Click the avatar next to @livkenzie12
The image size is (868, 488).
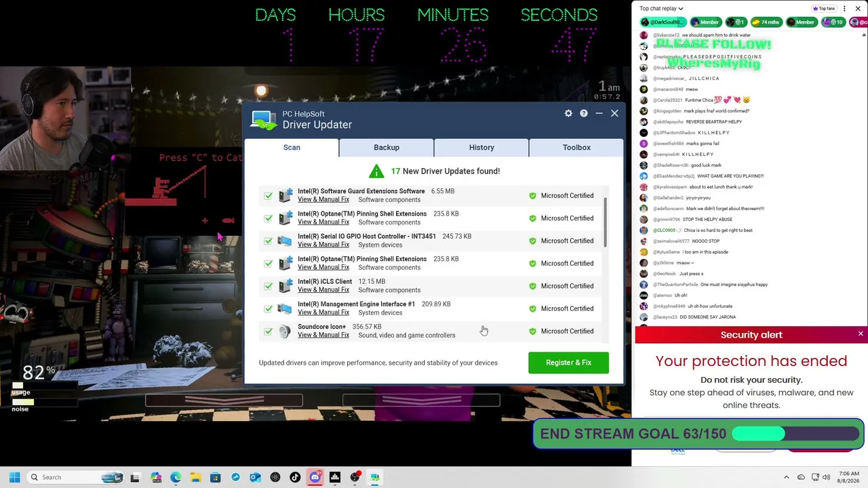[644, 35]
